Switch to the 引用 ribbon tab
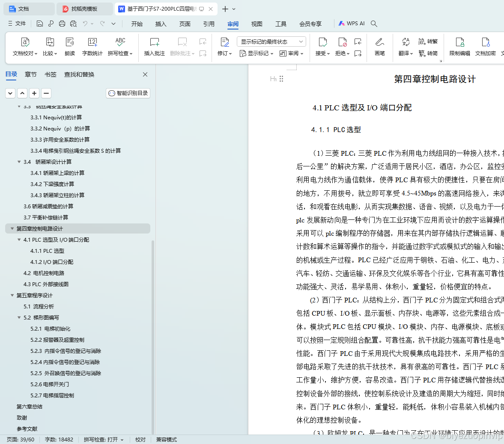The width and height of the screenshot is (504, 444). point(209,24)
